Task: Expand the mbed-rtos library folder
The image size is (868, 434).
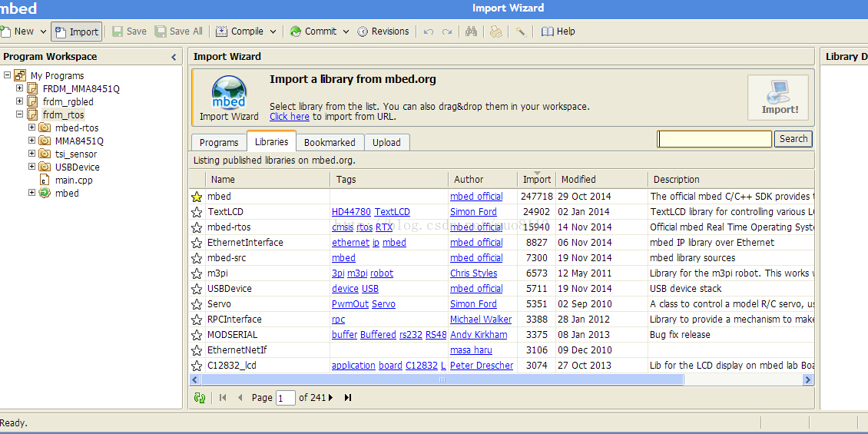Action: (31, 128)
